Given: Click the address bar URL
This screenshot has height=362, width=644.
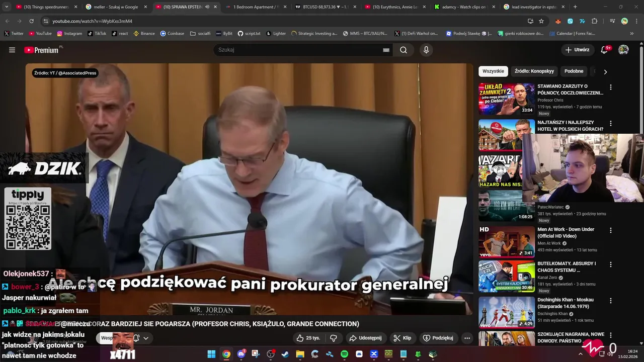Looking at the screenshot, I should click(92, 21).
